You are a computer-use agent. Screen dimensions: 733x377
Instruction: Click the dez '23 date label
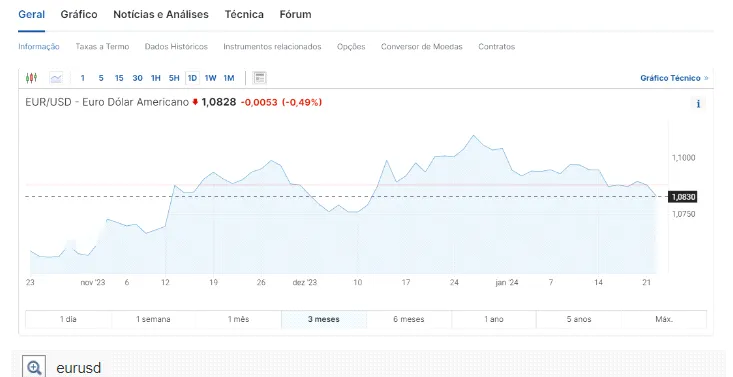(305, 283)
